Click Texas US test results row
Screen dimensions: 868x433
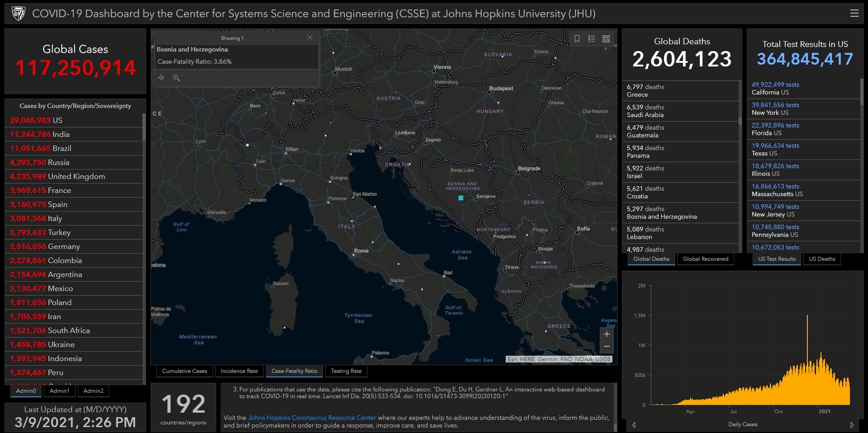[x=804, y=150]
